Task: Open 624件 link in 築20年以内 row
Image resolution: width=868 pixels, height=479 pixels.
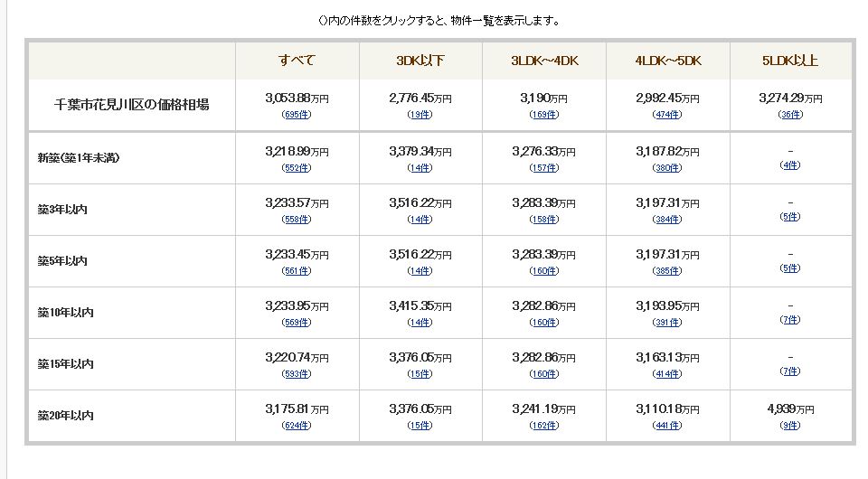Action: tap(297, 425)
